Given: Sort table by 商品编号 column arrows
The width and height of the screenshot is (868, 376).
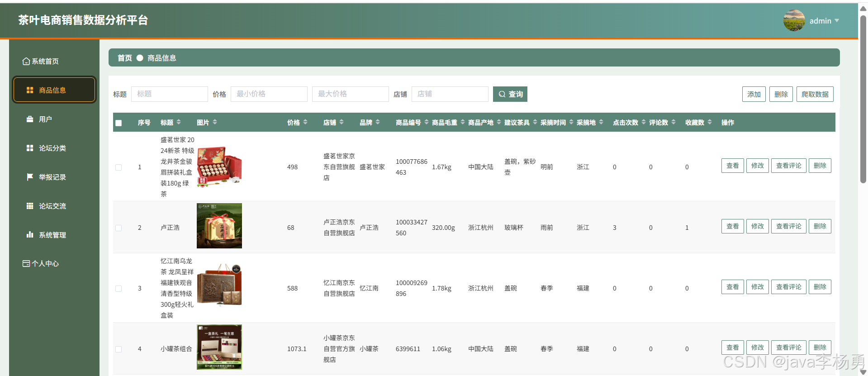Looking at the screenshot, I should coord(427,122).
